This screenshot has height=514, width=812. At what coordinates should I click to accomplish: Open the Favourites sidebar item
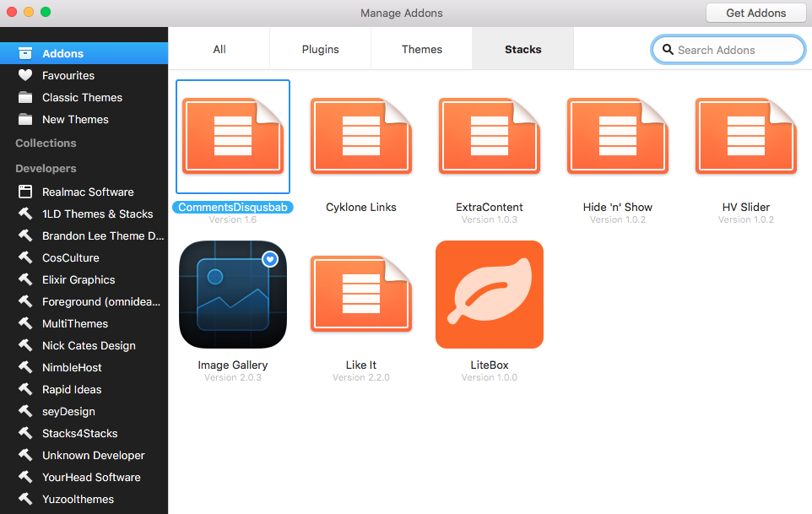pos(84,75)
